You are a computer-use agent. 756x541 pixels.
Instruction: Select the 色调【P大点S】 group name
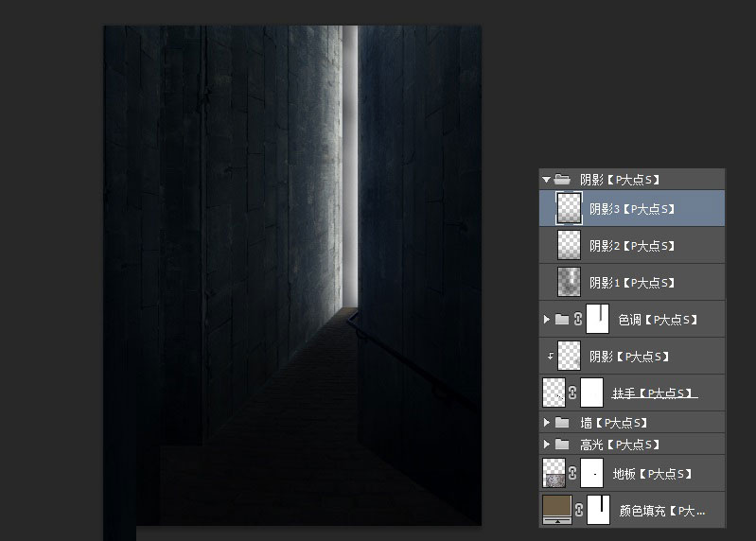tap(659, 320)
